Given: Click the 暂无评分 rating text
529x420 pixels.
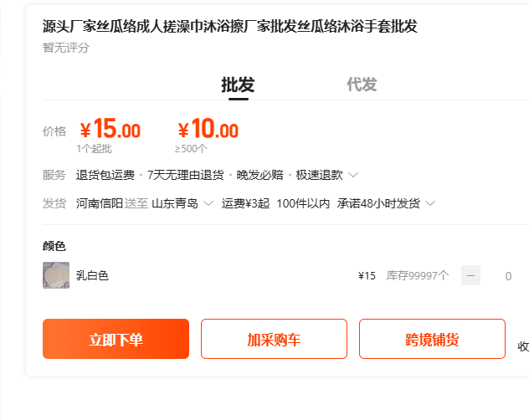Looking at the screenshot, I should pyautogui.click(x=66, y=48).
